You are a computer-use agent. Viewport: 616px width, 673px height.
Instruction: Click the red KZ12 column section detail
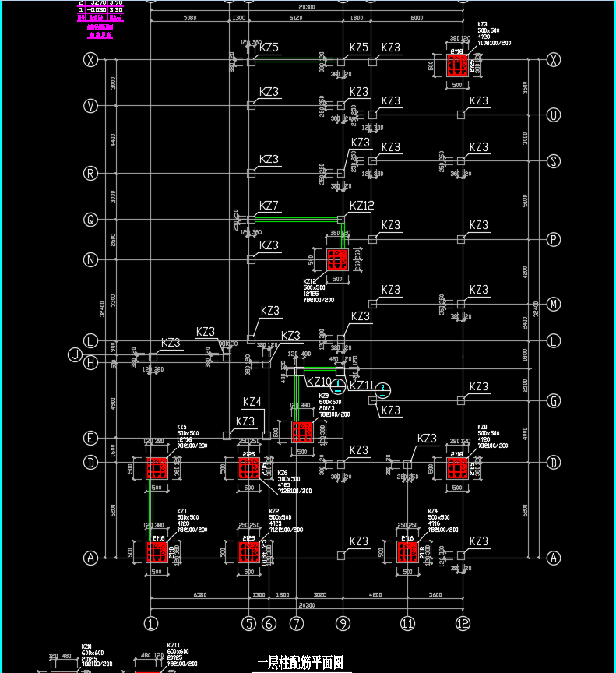[337, 259]
